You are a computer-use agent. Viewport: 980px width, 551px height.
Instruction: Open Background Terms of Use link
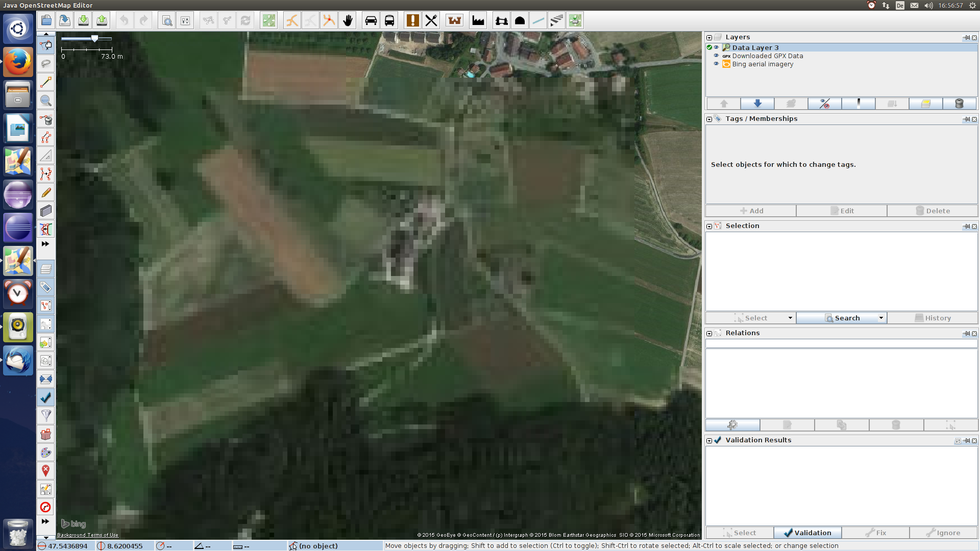88,535
